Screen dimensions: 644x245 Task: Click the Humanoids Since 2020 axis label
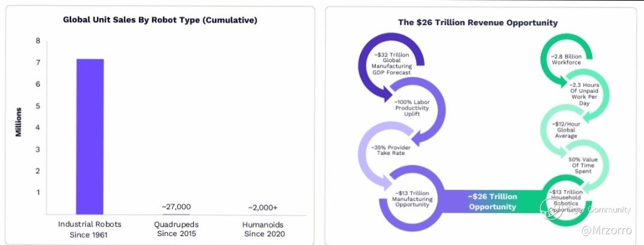tap(263, 229)
